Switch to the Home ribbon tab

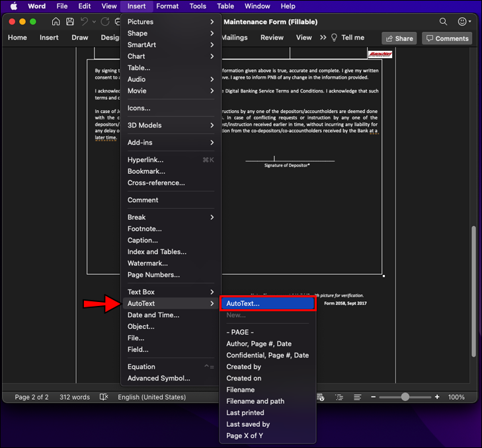tap(17, 38)
